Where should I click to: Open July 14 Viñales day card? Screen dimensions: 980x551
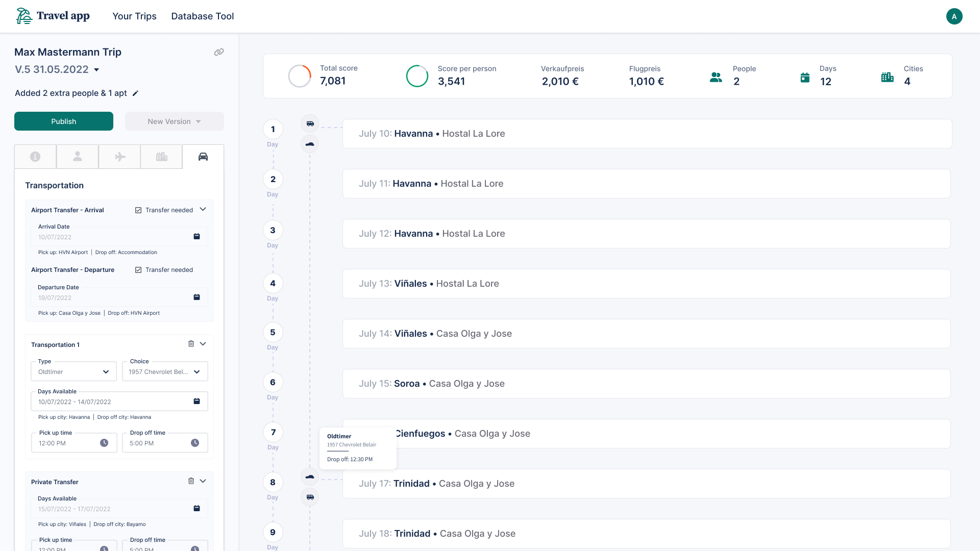[x=646, y=334]
